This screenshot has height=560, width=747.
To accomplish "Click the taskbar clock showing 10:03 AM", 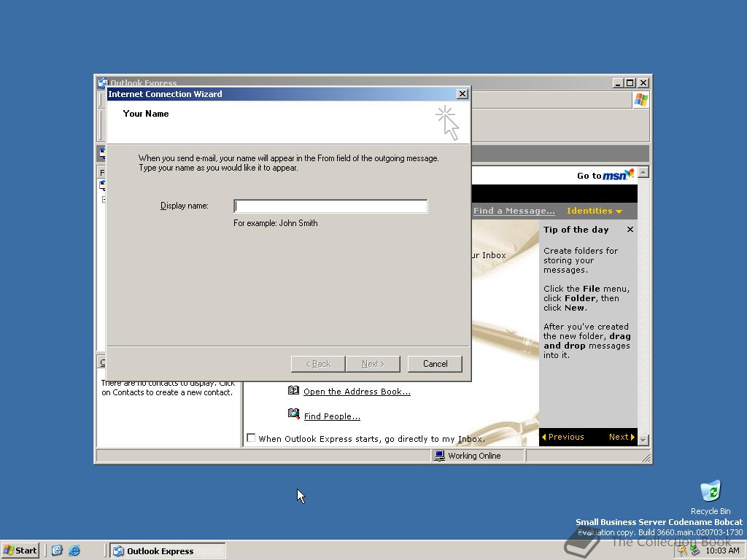I will click(722, 551).
